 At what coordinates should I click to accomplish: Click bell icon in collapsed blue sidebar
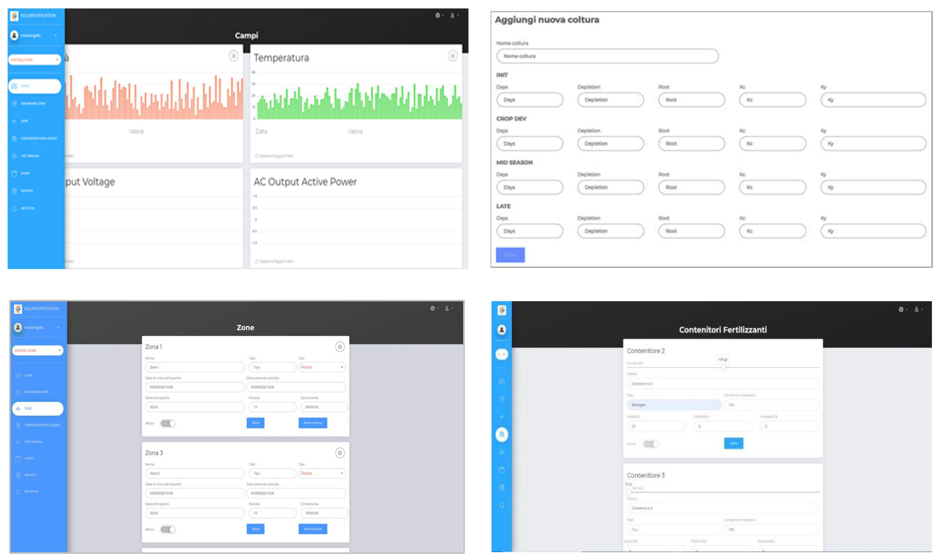[502, 505]
